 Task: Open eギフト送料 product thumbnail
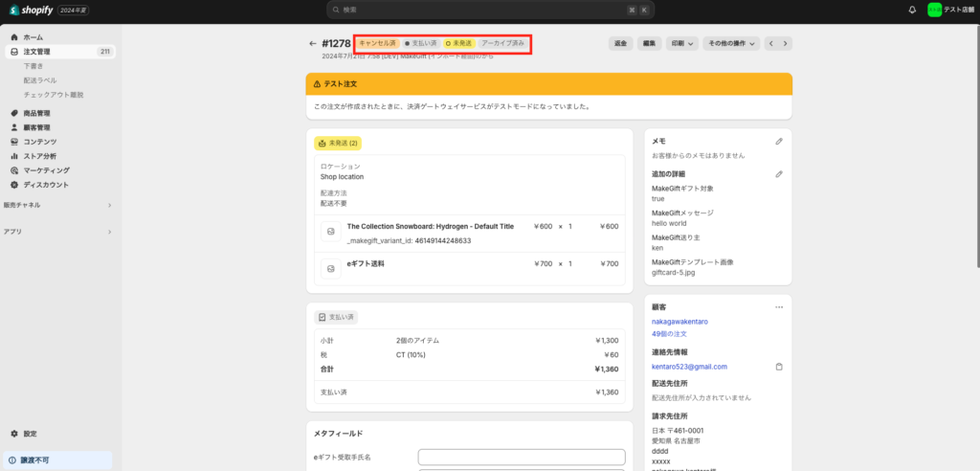pos(330,269)
